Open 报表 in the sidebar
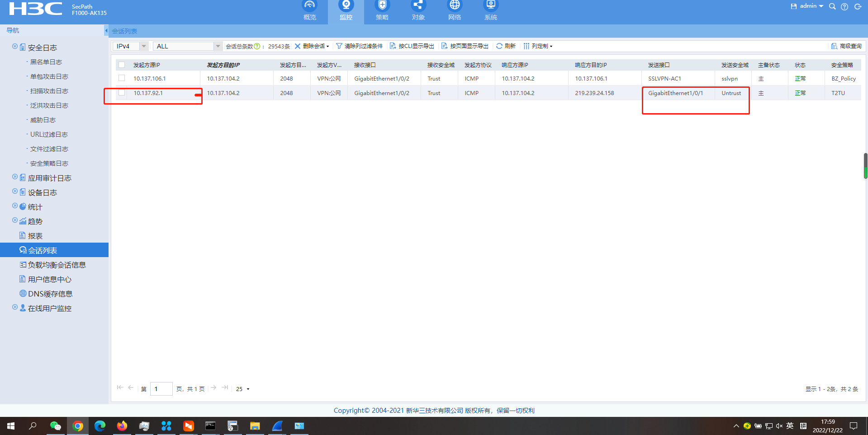The image size is (868, 435). [35, 236]
